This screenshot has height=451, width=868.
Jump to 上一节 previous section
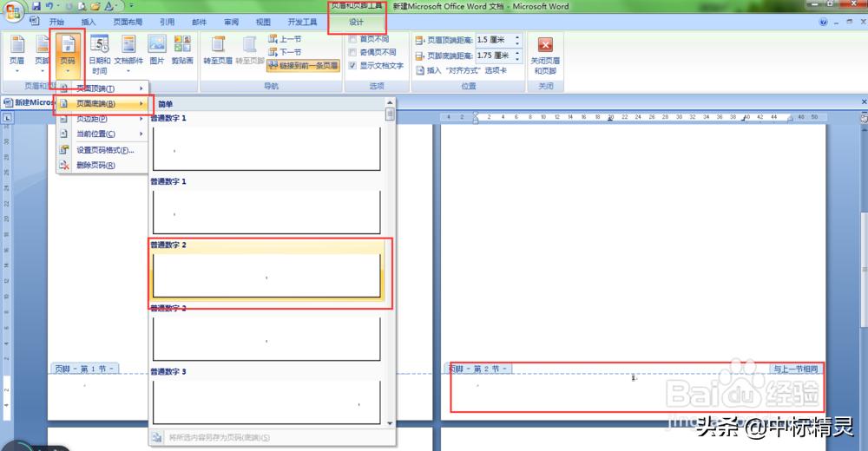coord(285,39)
